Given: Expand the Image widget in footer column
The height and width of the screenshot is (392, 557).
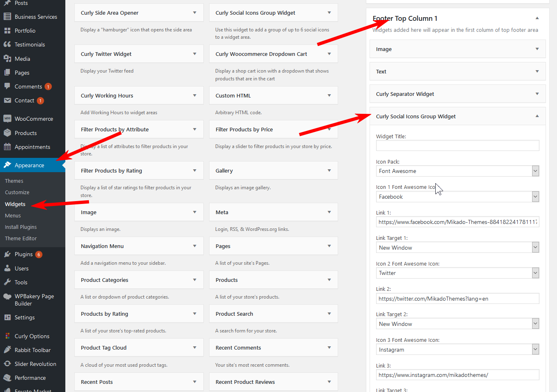Looking at the screenshot, I should click(537, 49).
